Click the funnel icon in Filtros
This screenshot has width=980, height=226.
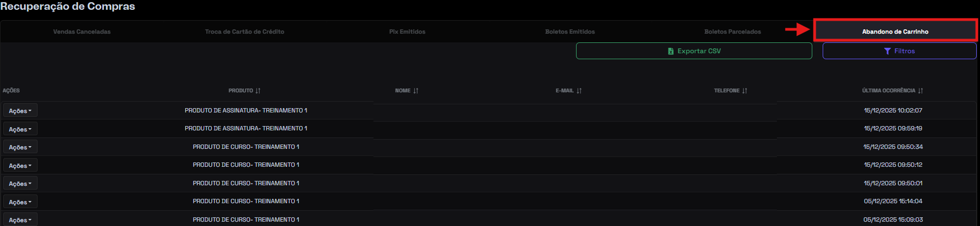point(887,51)
